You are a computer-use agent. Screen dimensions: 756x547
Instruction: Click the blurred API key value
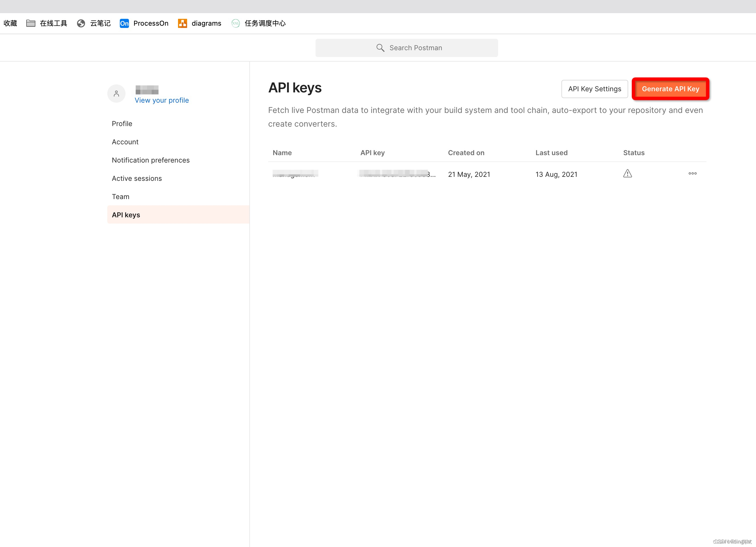coord(397,174)
